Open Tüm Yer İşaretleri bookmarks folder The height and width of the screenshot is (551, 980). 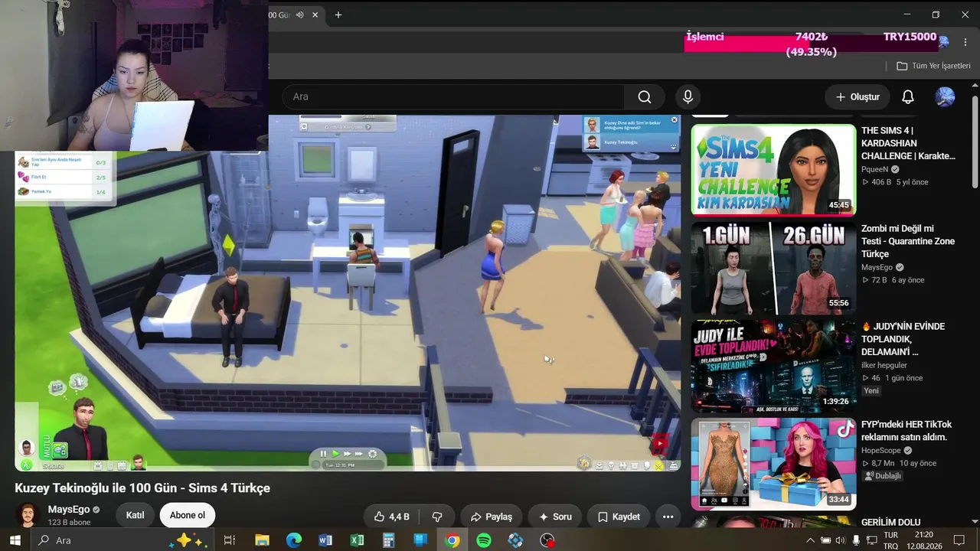tap(933, 66)
